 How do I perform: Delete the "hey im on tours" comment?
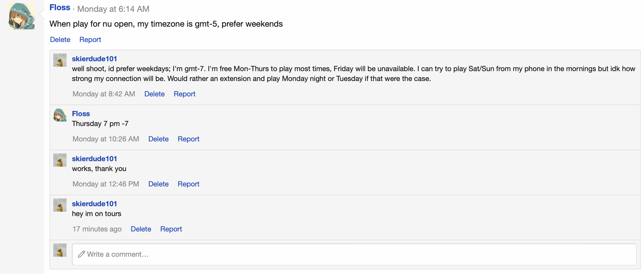[141, 229]
